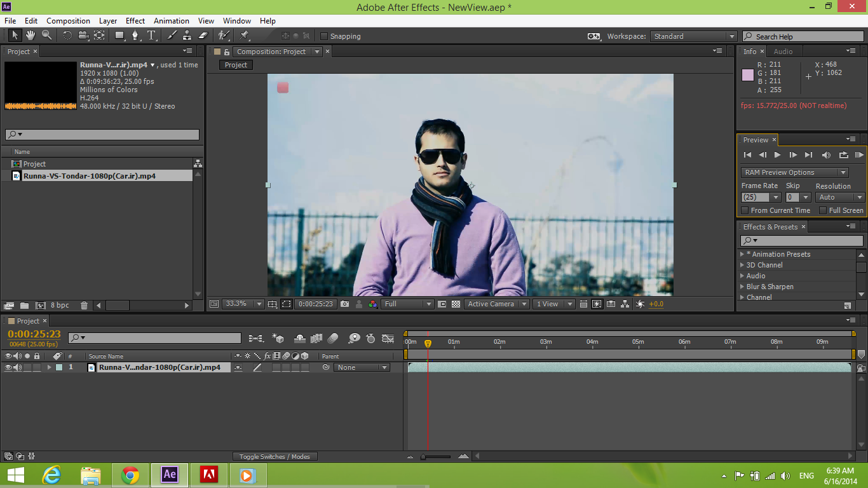Select the Brush tool
The image size is (868, 488).
(172, 36)
